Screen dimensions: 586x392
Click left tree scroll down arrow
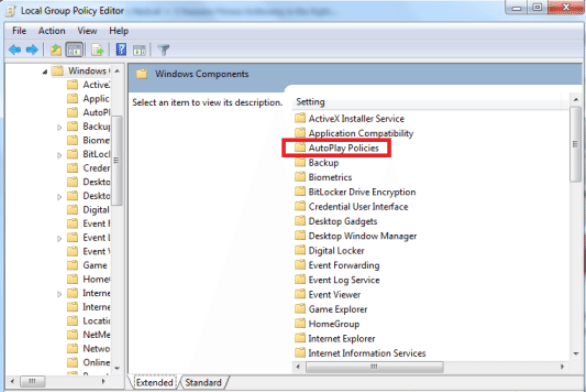pos(117,368)
